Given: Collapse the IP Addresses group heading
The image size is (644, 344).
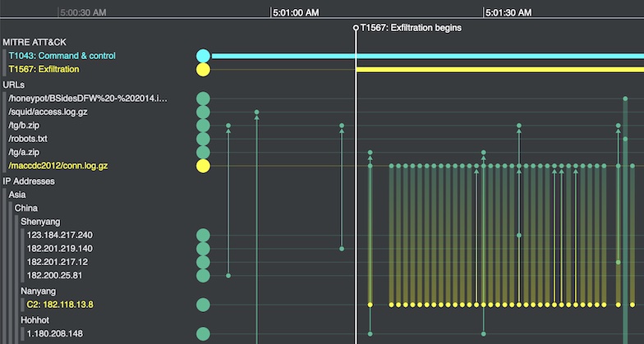Looking at the screenshot, I should tap(31, 181).
